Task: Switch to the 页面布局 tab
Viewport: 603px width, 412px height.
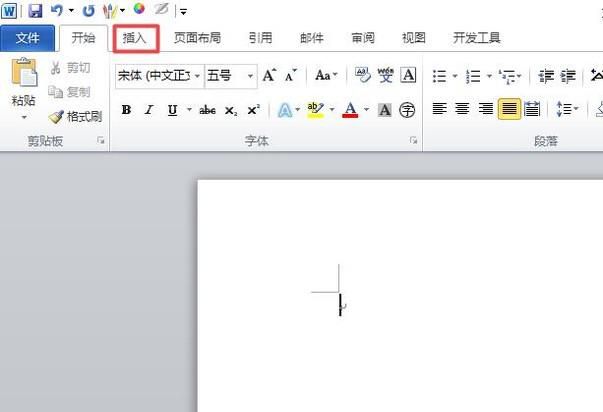Action: (x=197, y=38)
